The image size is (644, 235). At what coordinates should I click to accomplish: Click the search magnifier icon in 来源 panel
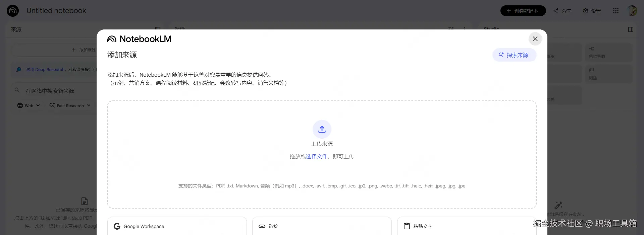click(x=17, y=90)
